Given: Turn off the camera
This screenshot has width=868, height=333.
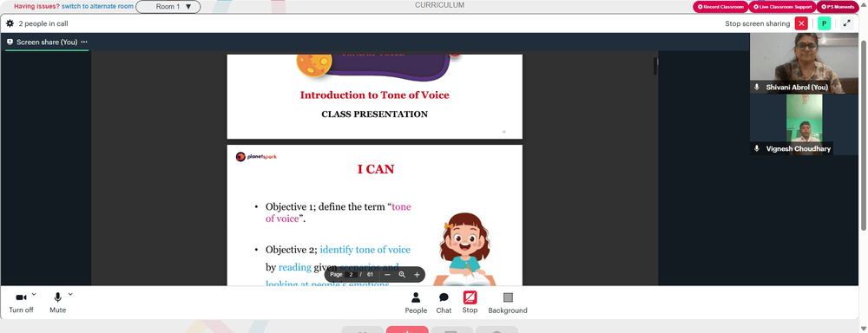Looking at the screenshot, I should click(x=21, y=303).
